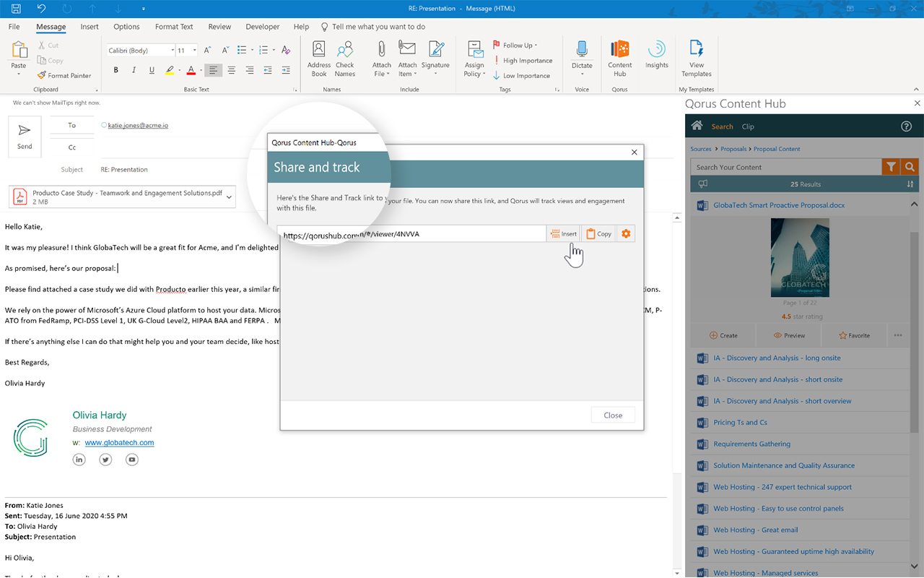924x578 pixels.
Task: Open the Address Book
Action: point(319,59)
